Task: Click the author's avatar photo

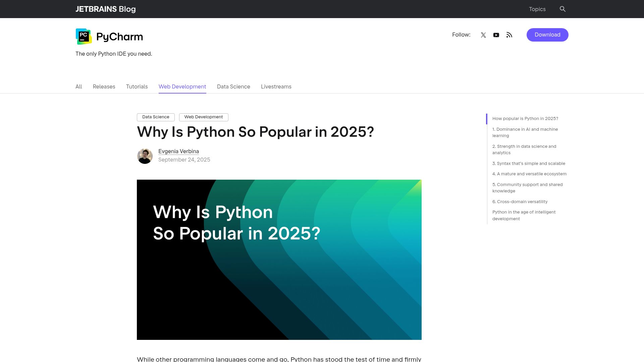Action: click(x=145, y=156)
